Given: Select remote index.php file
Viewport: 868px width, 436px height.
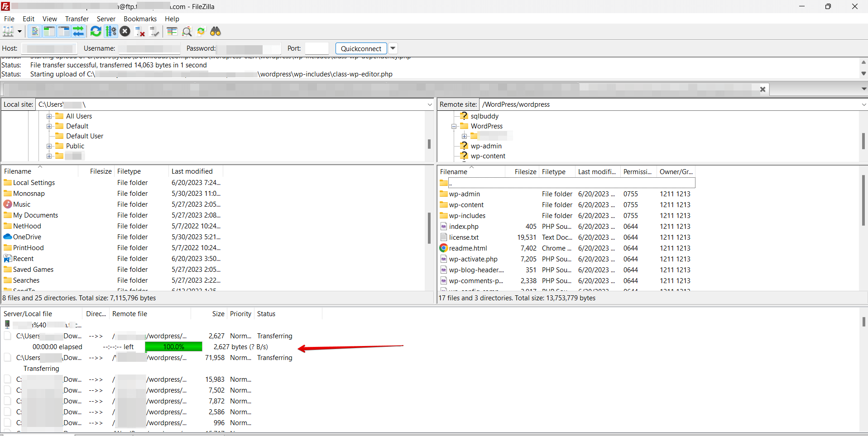Looking at the screenshot, I should 464,227.
